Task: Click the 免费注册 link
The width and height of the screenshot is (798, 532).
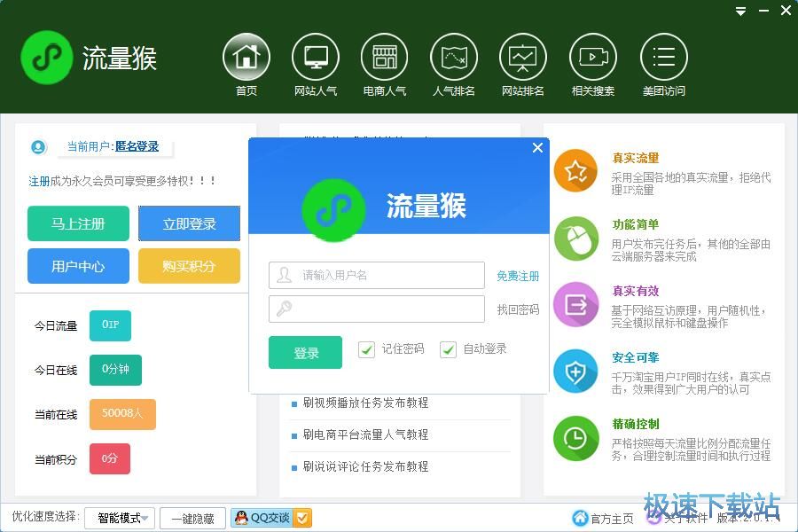Action: point(518,276)
